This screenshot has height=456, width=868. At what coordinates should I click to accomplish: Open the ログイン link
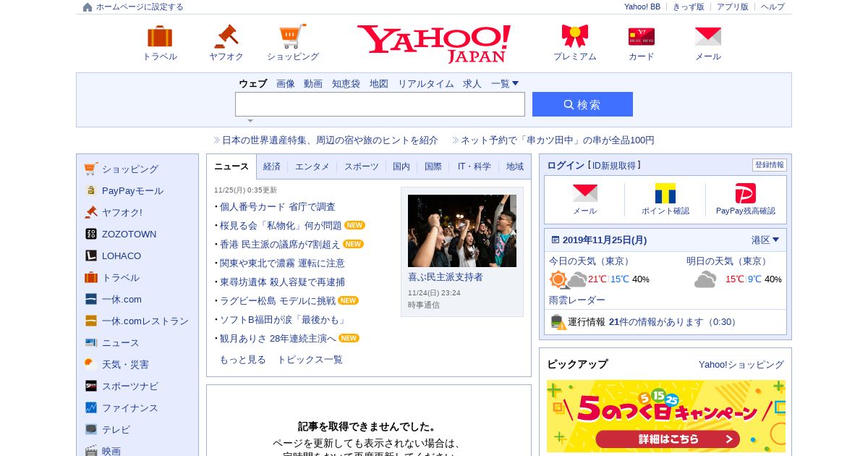click(566, 166)
